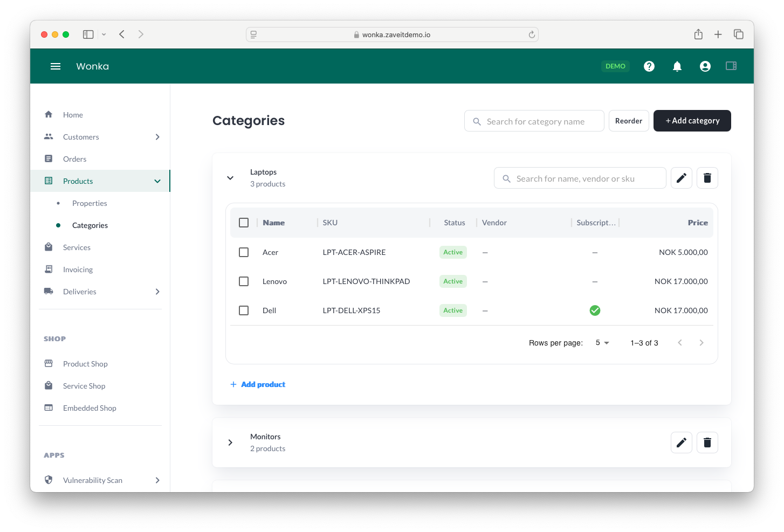This screenshot has width=784, height=532.
Task: Expand the Vulnerability Scan submenu arrow
Action: point(157,480)
